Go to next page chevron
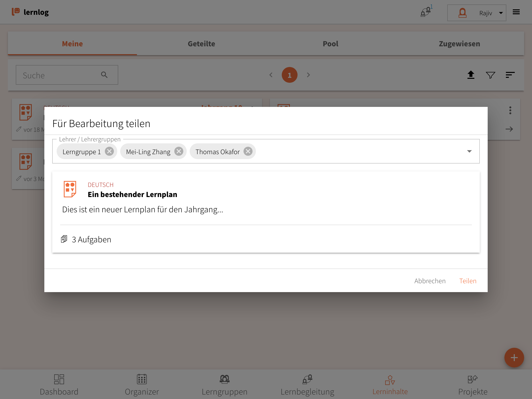The image size is (532, 399). 308,75
